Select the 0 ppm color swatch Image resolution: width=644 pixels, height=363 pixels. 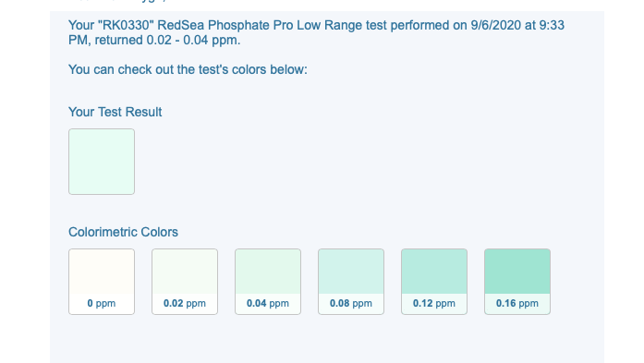[x=102, y=282]
